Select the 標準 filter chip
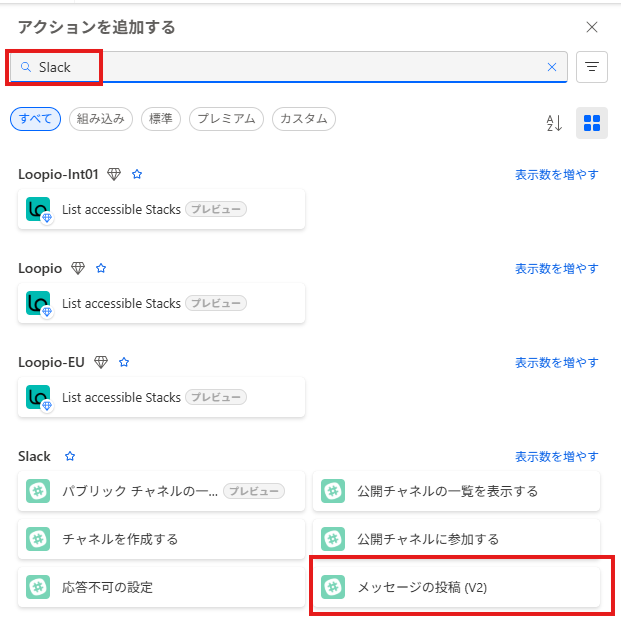Image resolution: width=621 pixels, height=622 pixels. pyautogui.click(x=161, y=119)
